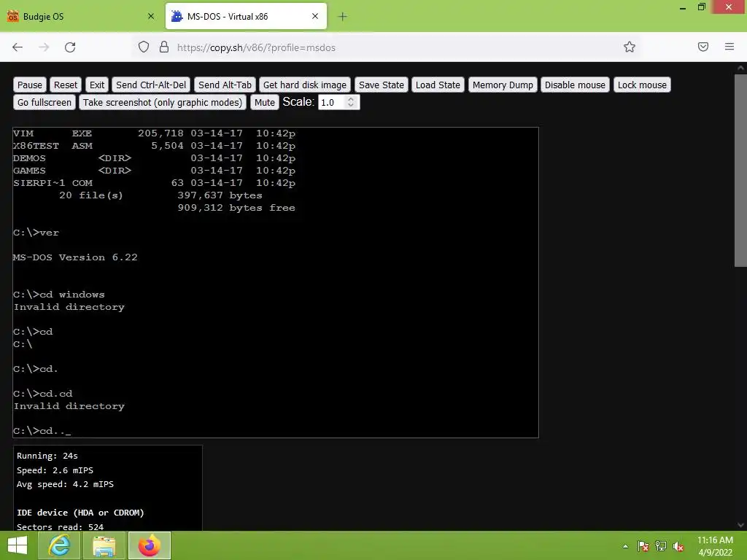747x560 pixels.
Task: Launch Internet Explorer from the taskbar
Action: pyautogui.click(x=59, y=545)
